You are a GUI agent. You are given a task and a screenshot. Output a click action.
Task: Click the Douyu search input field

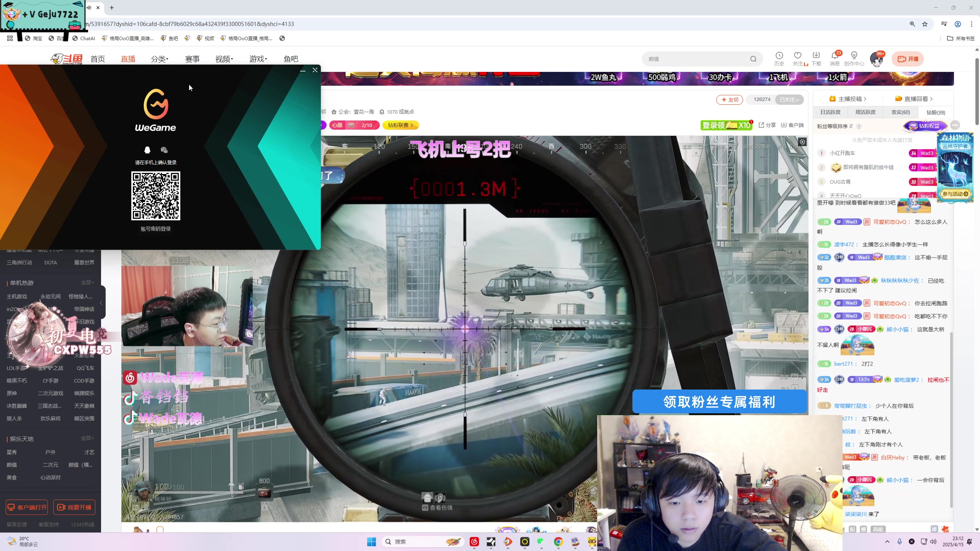pos(697,59)
